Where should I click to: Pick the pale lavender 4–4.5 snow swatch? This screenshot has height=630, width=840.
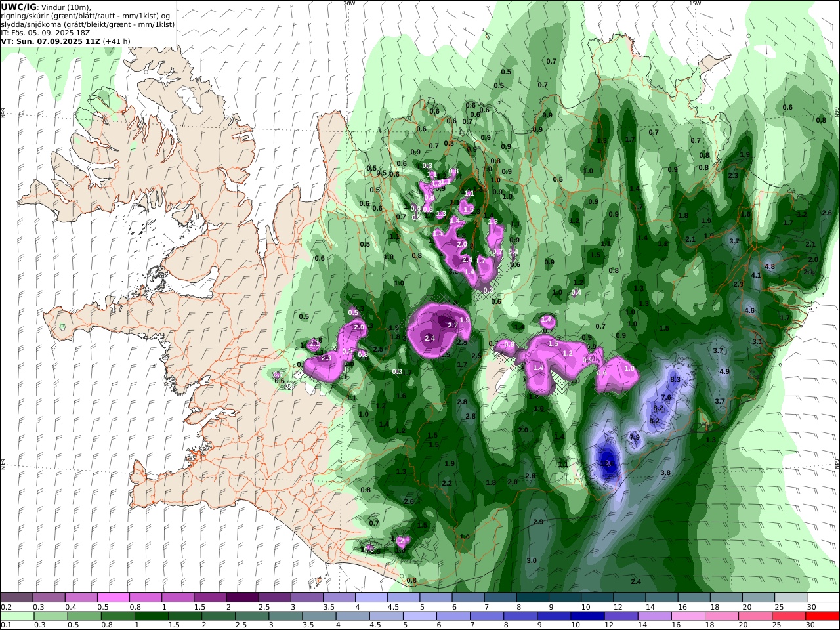click(x=371, y=598)
